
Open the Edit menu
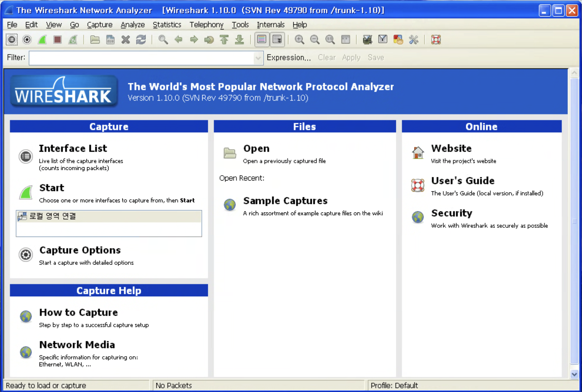[x=31, y=25]
